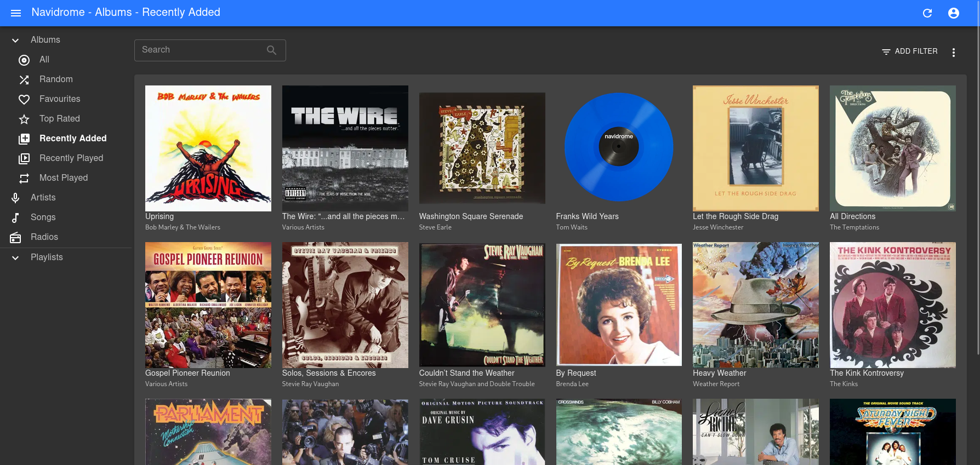Click the filter lines icon
980x465 pixels.
tap(886, 51)
